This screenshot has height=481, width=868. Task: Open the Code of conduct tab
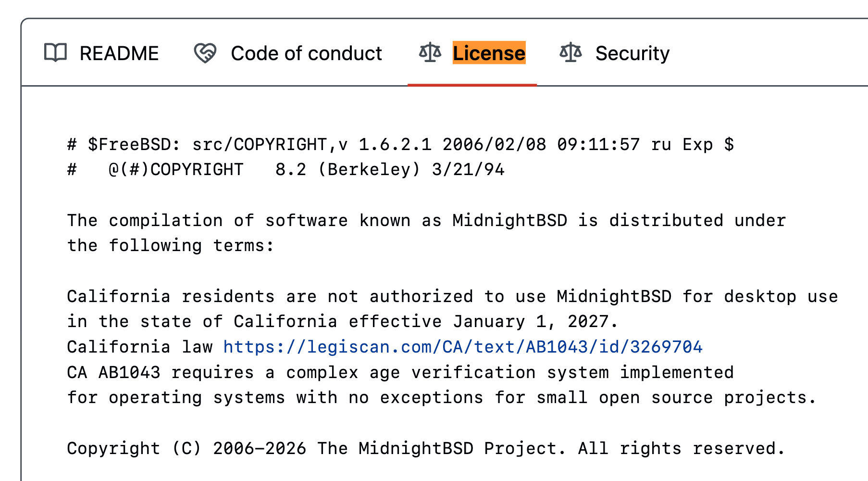(x=306, y=53)
